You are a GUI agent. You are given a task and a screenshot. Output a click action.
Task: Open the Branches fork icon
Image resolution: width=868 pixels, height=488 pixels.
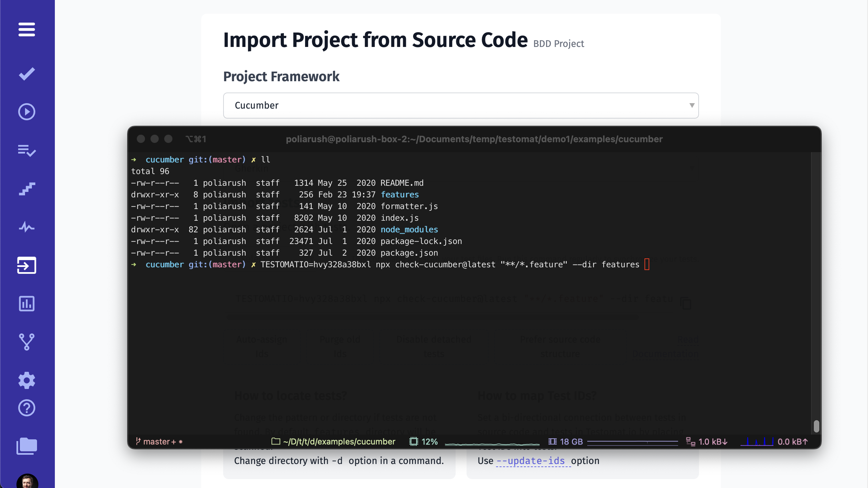tap(27, 342)
